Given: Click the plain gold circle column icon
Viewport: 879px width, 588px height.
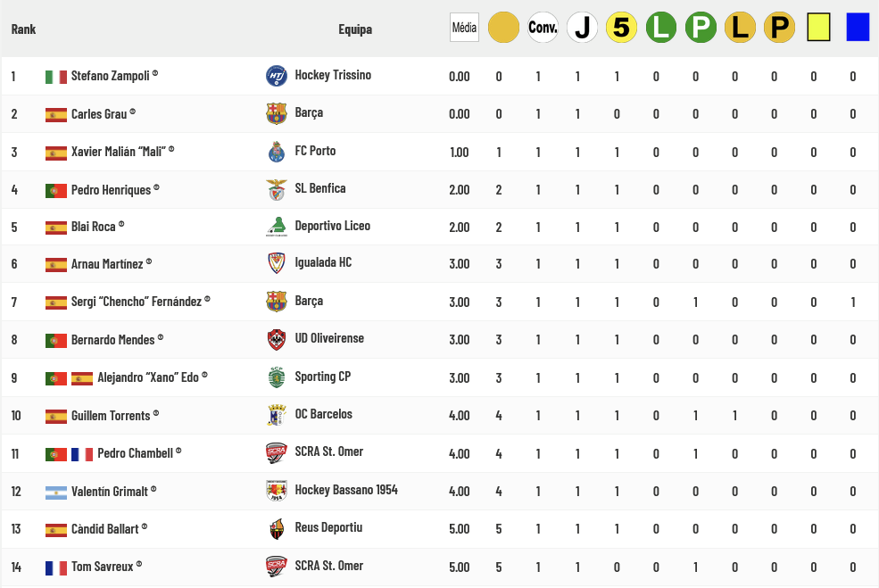Looking at the screenshot, I should (503, 28).
